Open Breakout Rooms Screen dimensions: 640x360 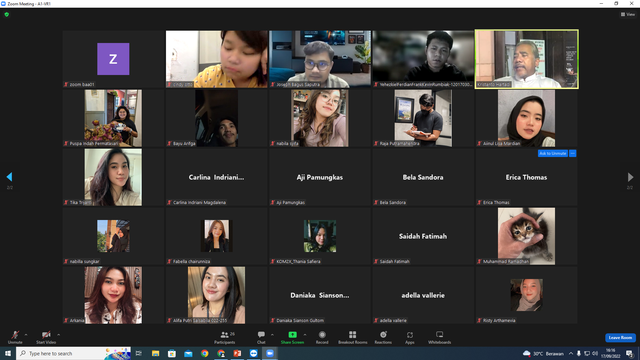[x=353, y=337]
